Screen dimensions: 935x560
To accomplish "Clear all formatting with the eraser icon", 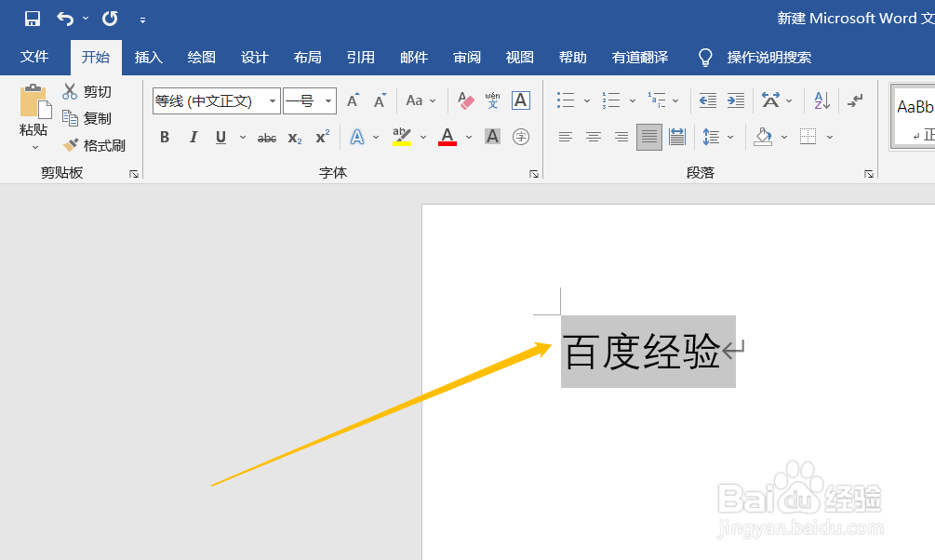I will 466,100.
